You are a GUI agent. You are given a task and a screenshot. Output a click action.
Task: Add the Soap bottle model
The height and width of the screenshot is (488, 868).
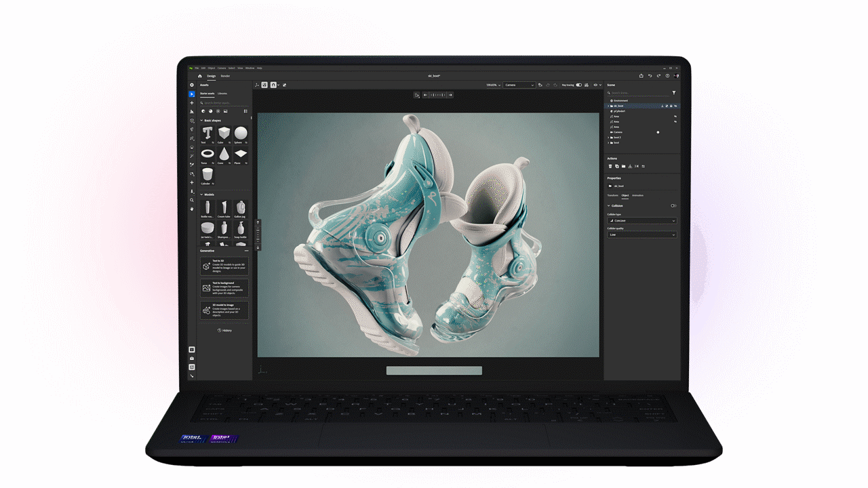click(x=241, y=230)
